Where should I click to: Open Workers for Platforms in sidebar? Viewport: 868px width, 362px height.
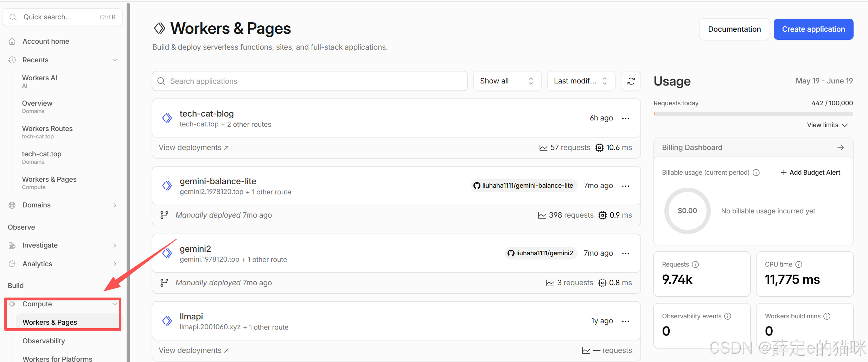pyautogui.click(x=57, y=358)
